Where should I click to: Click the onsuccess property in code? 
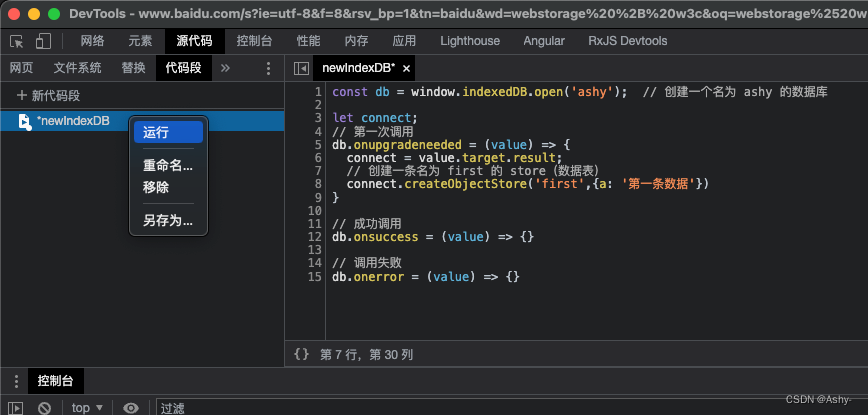tap(386, 237)
